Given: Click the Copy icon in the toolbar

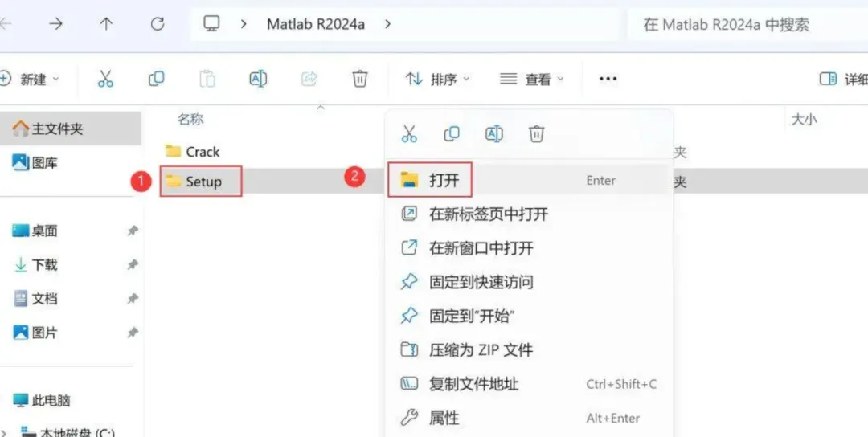Looking at the screenshot, I should coord(157,79).
